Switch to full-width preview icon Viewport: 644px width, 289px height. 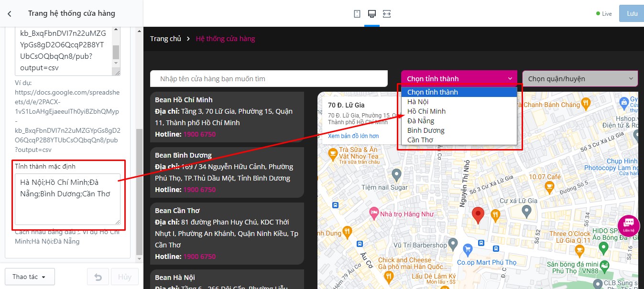click(387, 14)
